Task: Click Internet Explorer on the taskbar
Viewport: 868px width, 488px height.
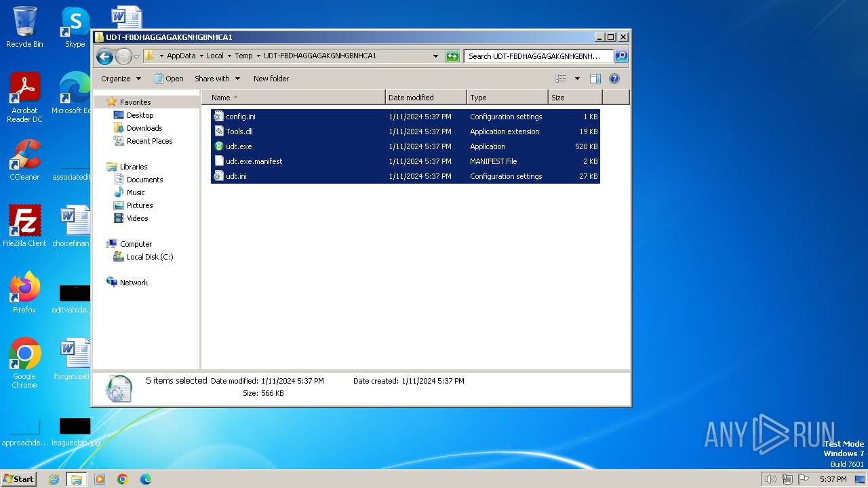Action: click(54, 479)
